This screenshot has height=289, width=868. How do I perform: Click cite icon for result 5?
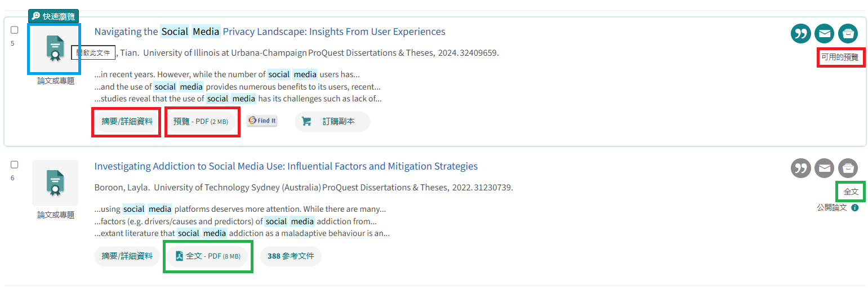coord(800,34)
